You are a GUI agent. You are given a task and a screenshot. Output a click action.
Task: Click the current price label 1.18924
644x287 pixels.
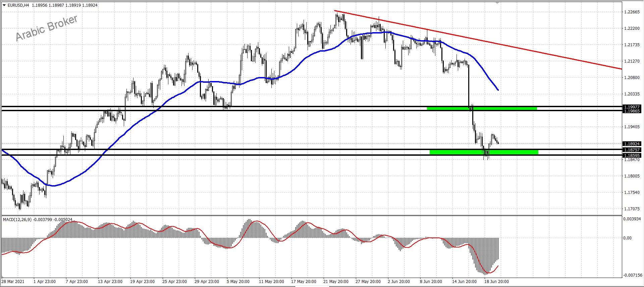632,144
